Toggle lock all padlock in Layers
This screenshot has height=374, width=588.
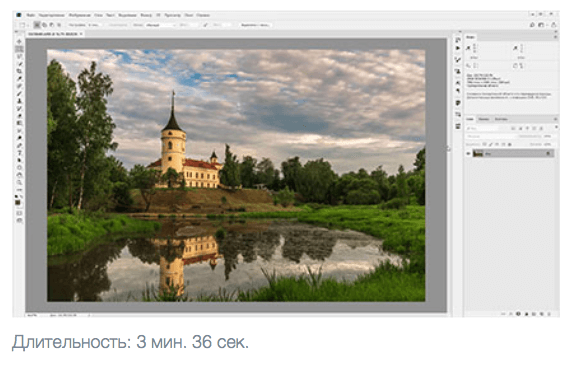coord(510,144)
